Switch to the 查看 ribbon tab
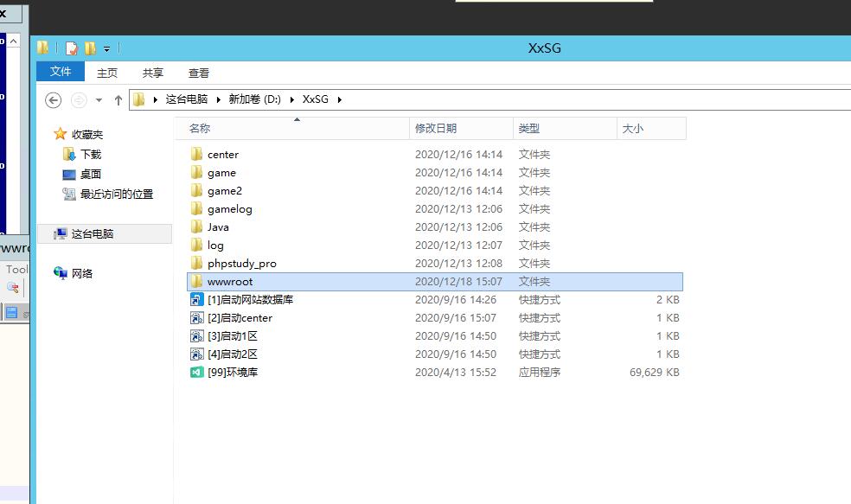The height and width of the screenshot is (504, 851). pos(199,73)
